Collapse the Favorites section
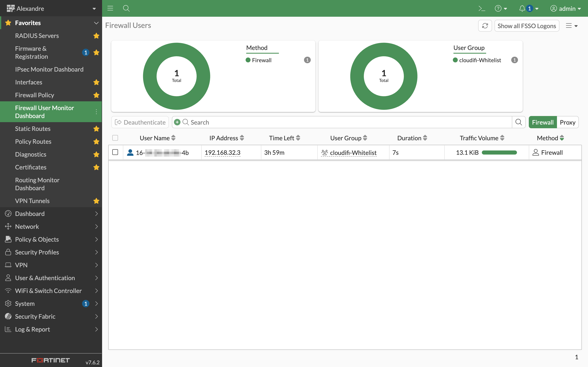The height and width of the screenshot is (367, 588). pyautogui.click(x=96, y=23)
